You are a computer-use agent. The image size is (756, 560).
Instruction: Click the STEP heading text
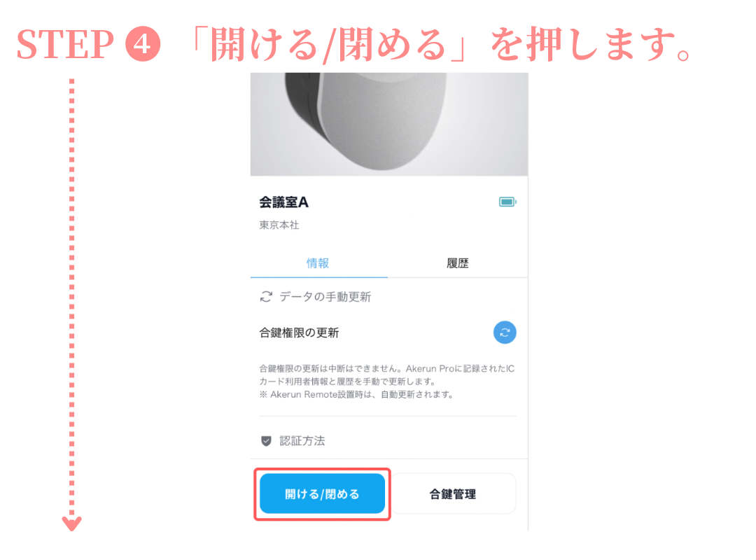65,44
